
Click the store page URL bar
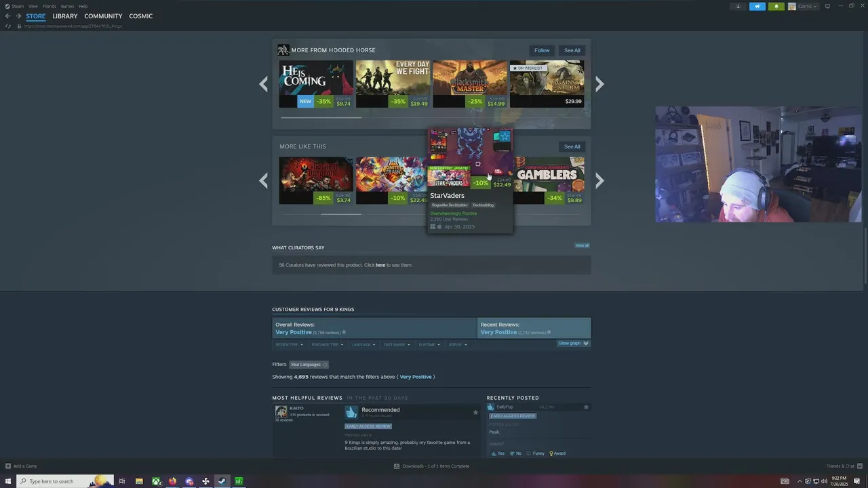pyautogui.click(x=73, y=26)
